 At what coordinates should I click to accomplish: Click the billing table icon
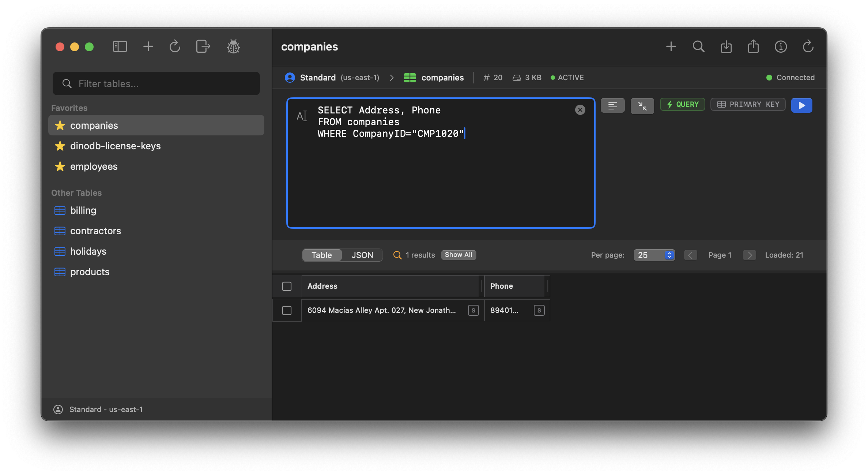pyautogui.click(x=60, y=210)
